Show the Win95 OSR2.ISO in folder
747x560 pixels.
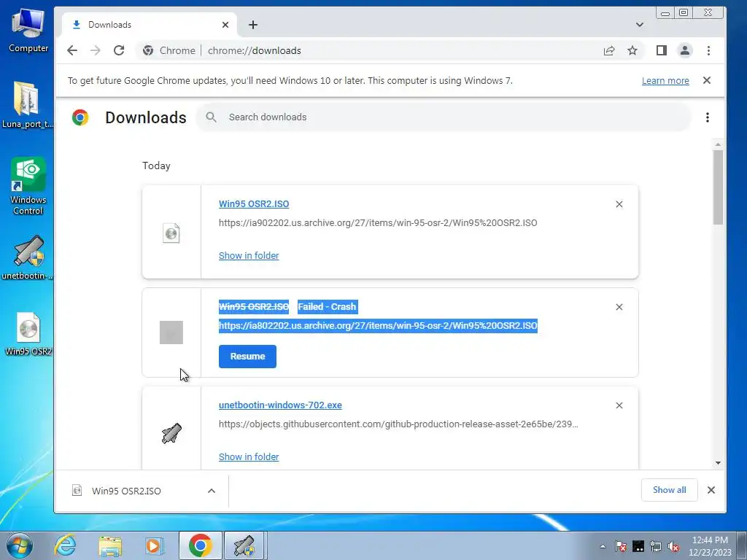tap(249, 256)
